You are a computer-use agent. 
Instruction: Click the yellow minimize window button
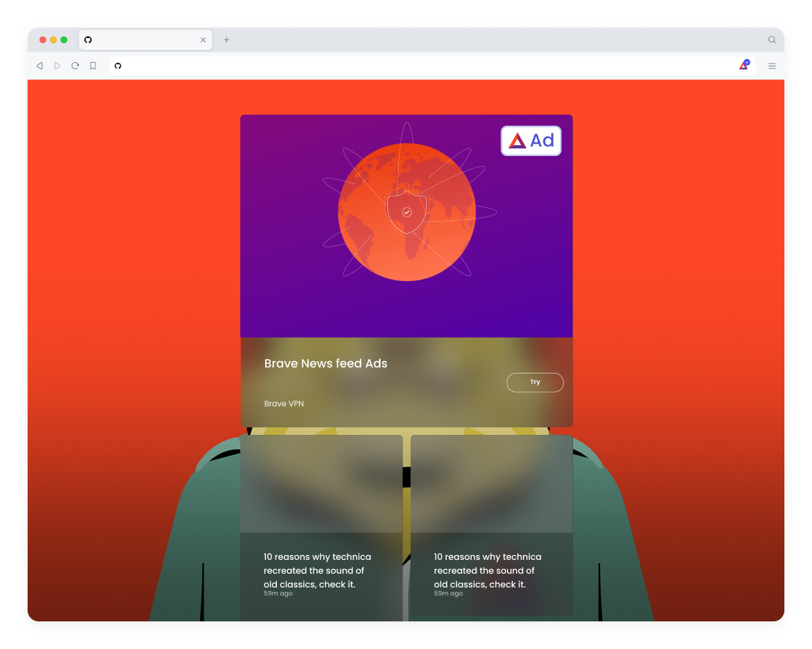click(53, 40)
